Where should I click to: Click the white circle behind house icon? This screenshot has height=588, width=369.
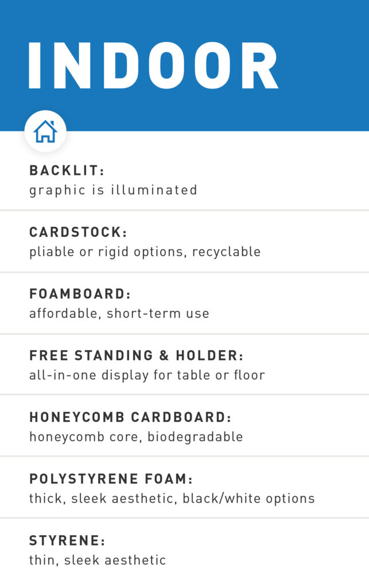coord(45,131)
